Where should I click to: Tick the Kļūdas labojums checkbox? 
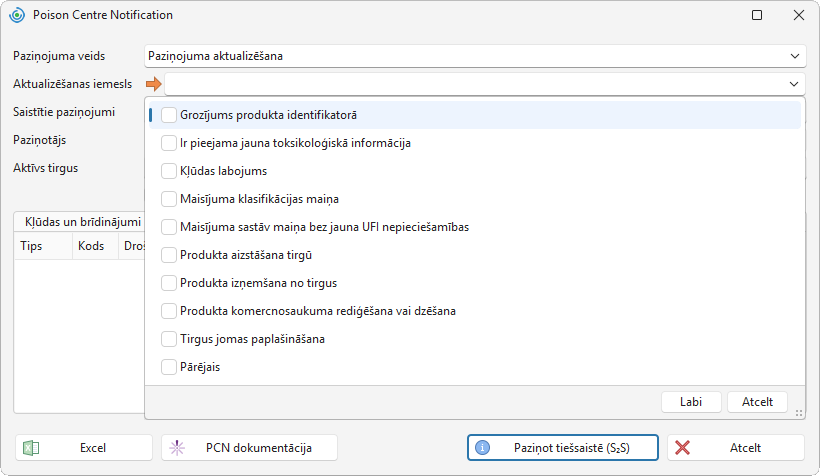[x=169, y=171]
